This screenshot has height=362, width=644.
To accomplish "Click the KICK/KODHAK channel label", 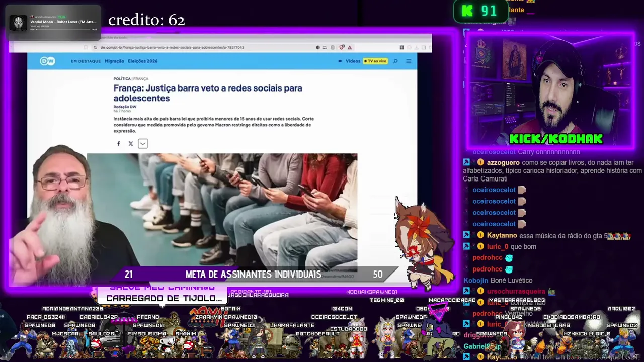I will pyautogui.click(x=556, y=139).
